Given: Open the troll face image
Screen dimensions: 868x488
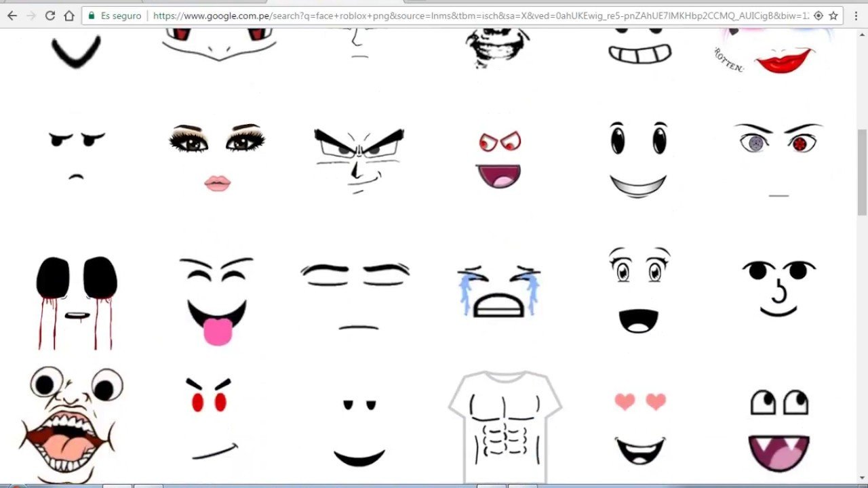Looking at the screenshot, I should pos(498,49).
